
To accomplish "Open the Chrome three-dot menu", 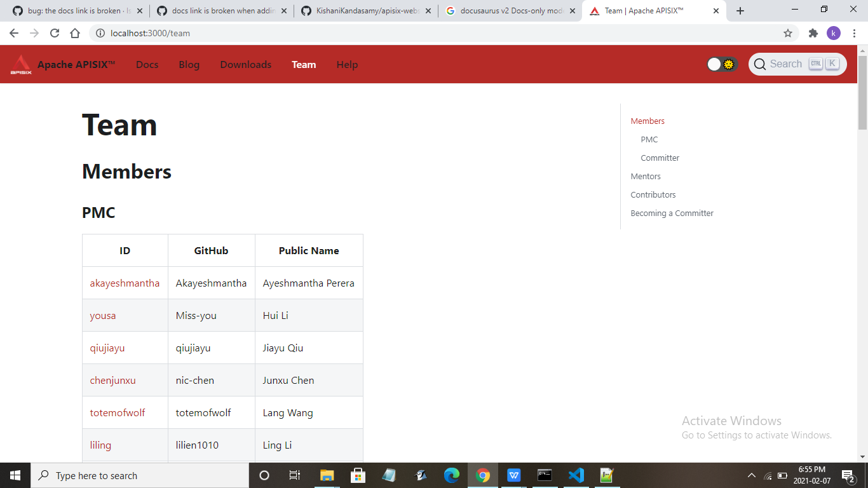I will click(853, 33).
